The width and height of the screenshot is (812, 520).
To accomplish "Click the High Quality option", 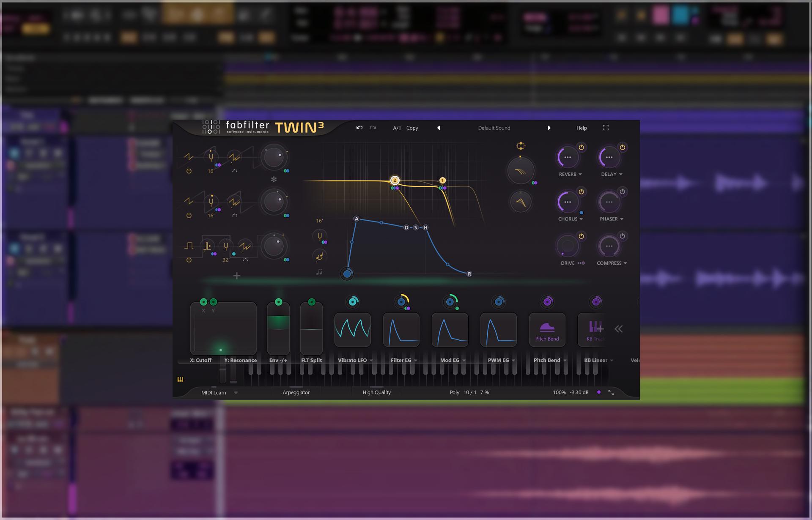I will tap(376, 392).
